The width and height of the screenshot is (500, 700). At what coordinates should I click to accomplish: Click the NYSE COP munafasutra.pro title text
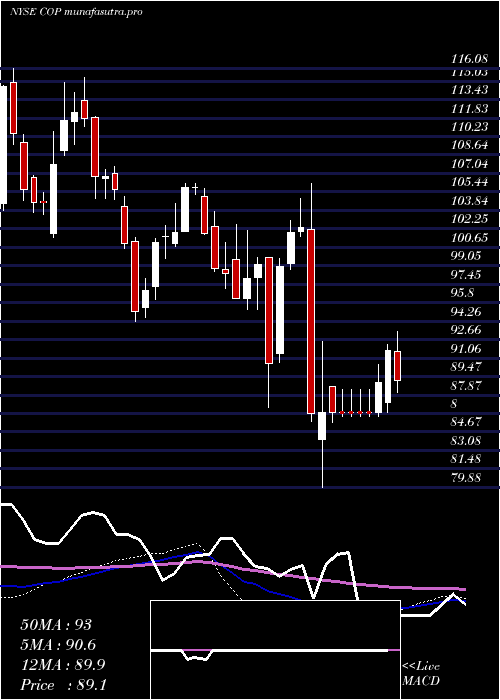pyautogui.click(x=76, y=12)
